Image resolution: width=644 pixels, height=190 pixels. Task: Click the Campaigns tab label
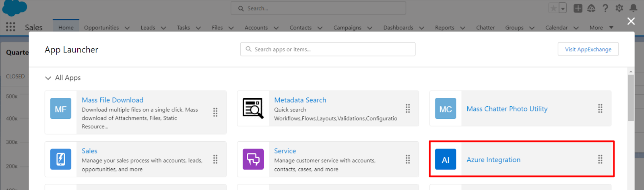point(347,27)
